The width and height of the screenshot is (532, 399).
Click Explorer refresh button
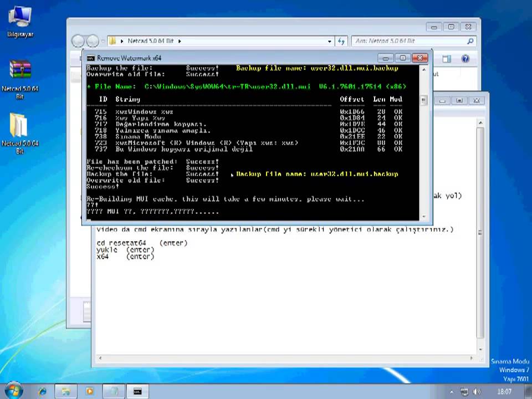pyautogui.click(x=341, y=41)
